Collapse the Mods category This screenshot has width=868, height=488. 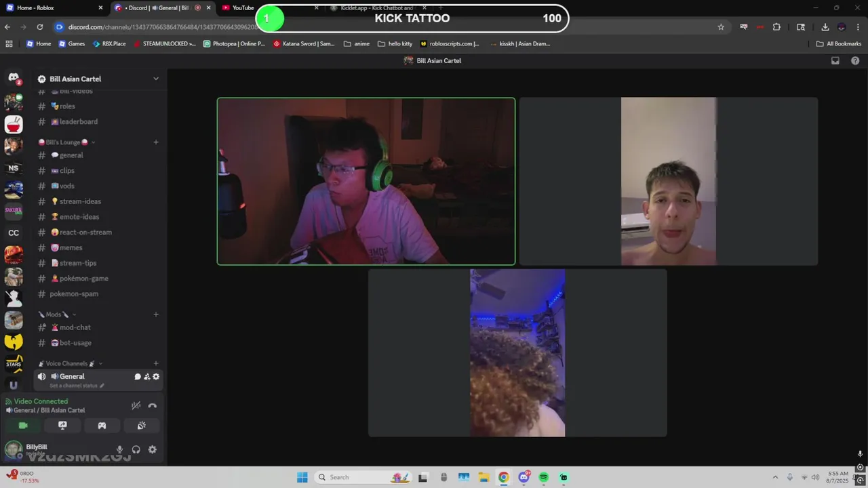[x=57, y=314]
